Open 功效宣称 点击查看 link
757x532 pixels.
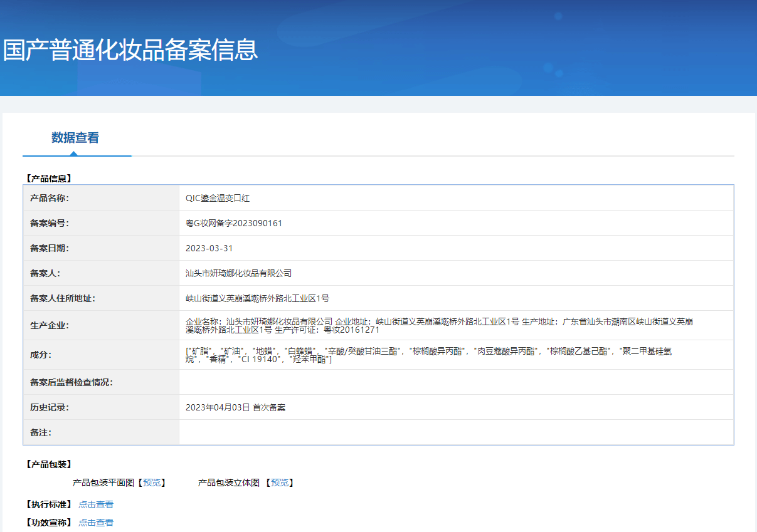coord(96,523)
